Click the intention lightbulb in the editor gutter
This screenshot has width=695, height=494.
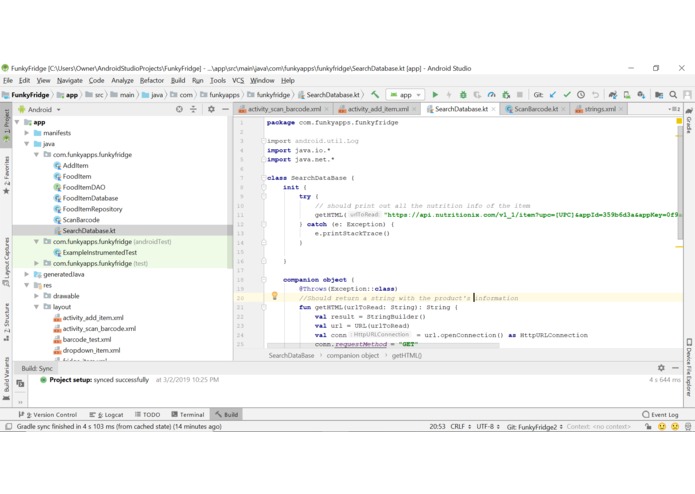[274, 296]
